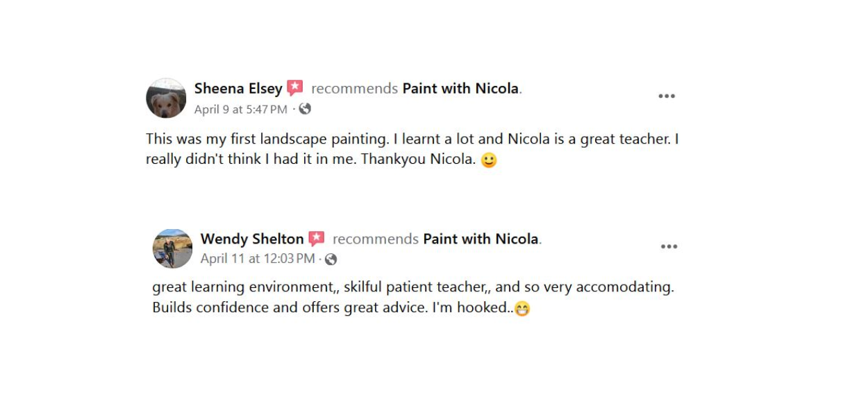Click the grinning emoji after "I'm hooked"
The image size is (868, 397).
[522, 309]
